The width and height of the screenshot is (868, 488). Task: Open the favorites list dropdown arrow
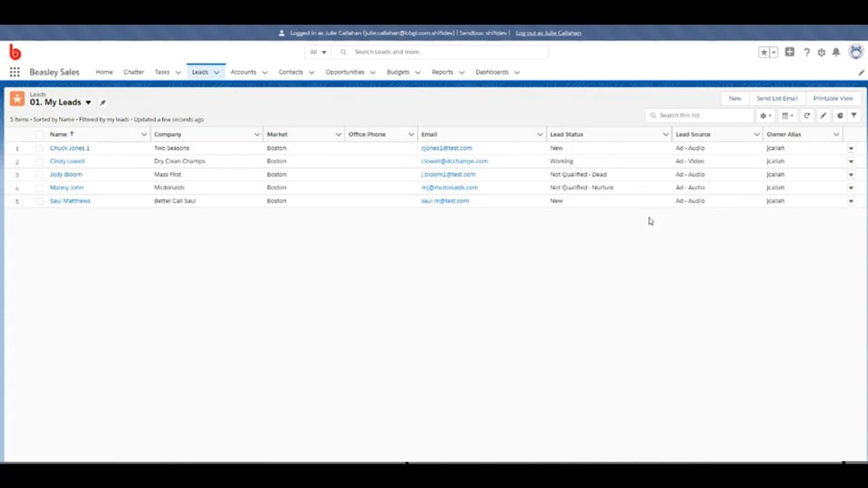(x=774, y=52)
